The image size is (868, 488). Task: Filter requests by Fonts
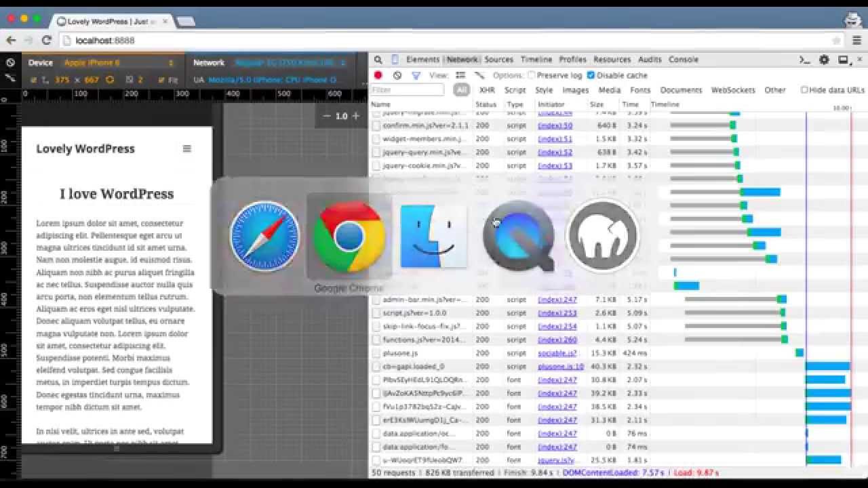tap(639, 90)
